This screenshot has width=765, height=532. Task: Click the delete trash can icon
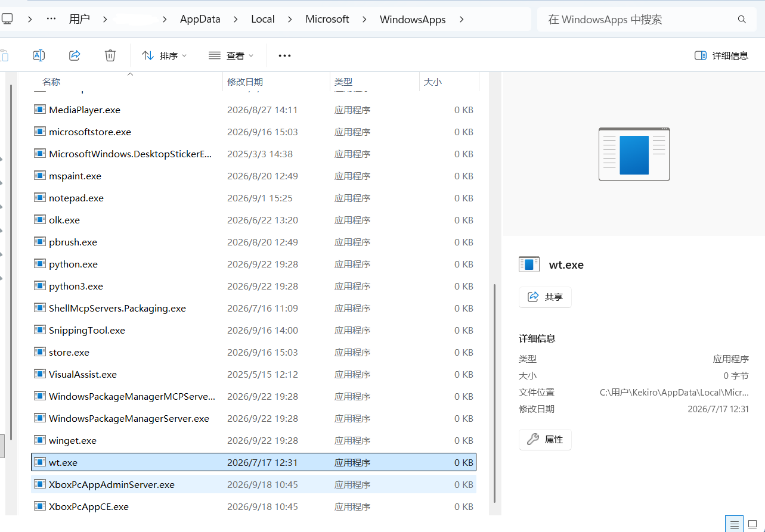coord(110,55)
